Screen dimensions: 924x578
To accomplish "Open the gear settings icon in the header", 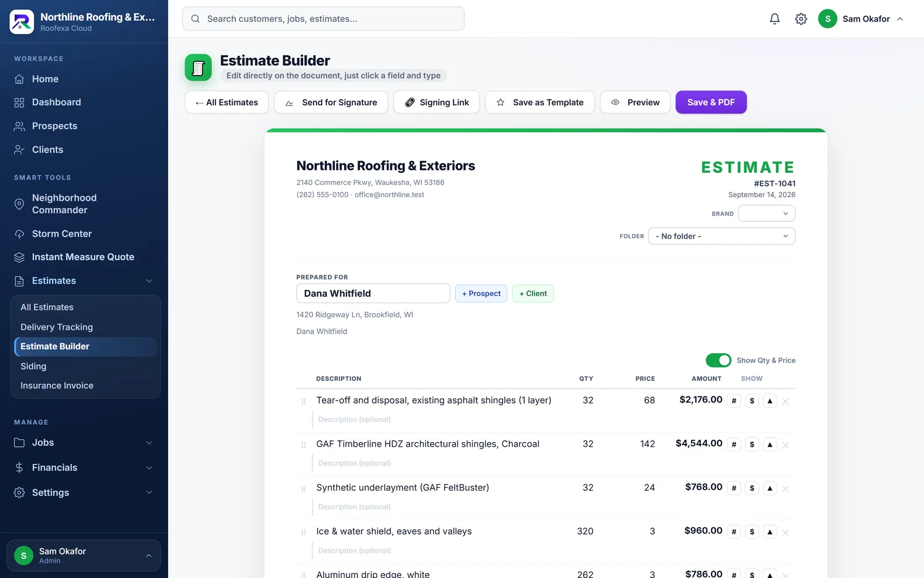I will (x=800, y=19).
